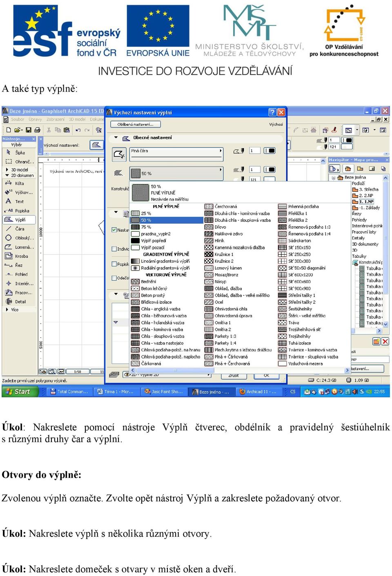This screenshot has height=576, width=392.
Task: Toggle the Odeči... checkbox in the dialog
Action: [x=114, y=278]
